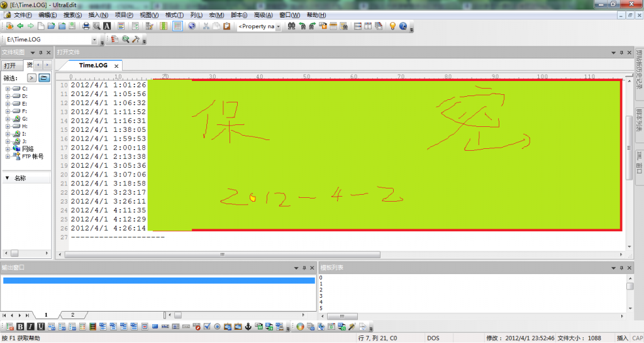This screenshot has width=644, height=343.
Task: Expand the E: drive node
Action: [x=8, y=104]
